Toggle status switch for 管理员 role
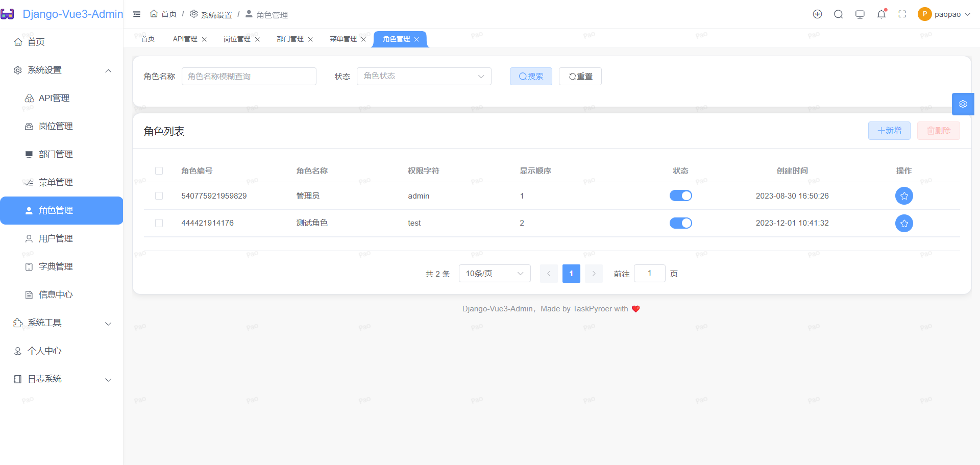 coord(680,196)
